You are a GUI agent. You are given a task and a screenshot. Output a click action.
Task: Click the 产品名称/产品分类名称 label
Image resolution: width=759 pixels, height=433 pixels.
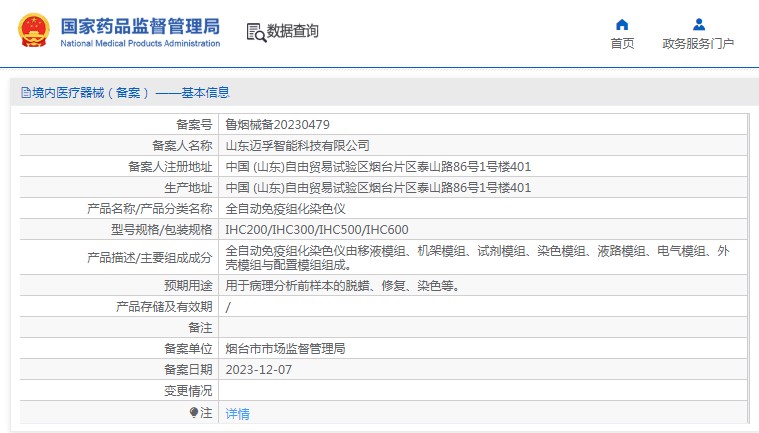[150, 209]
